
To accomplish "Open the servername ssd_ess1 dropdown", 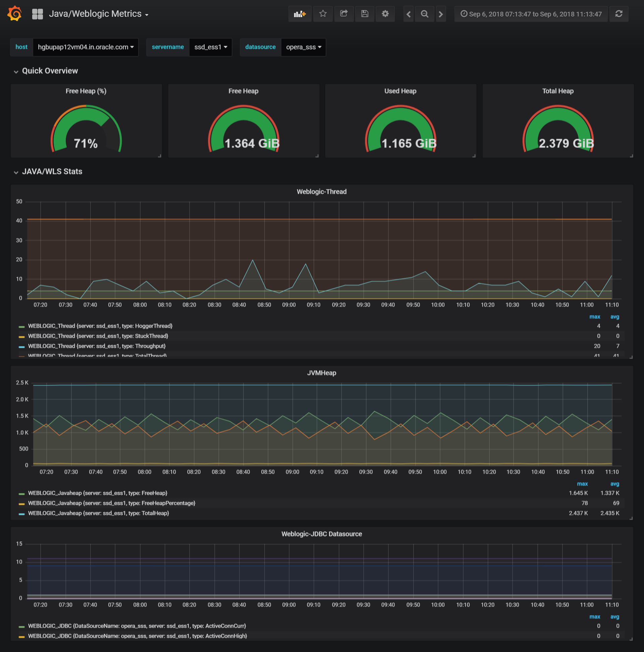I will click(x=211, y=47).
